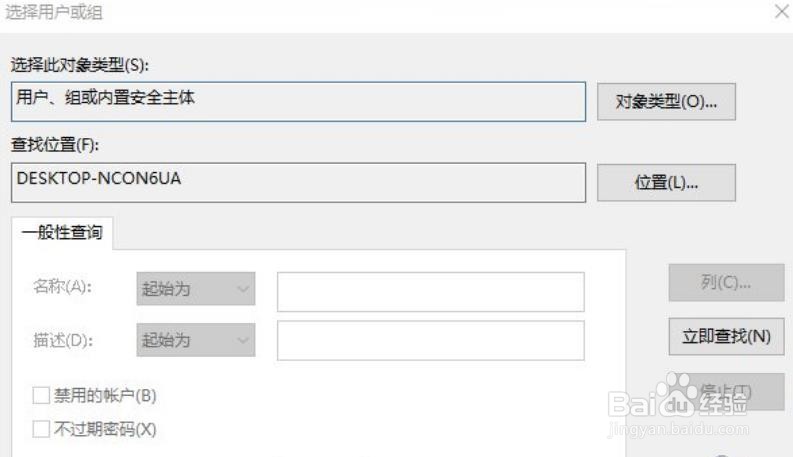Click the 名称(A) text input box
Viewport: 793px width, 457px height.
click(431, 292)
